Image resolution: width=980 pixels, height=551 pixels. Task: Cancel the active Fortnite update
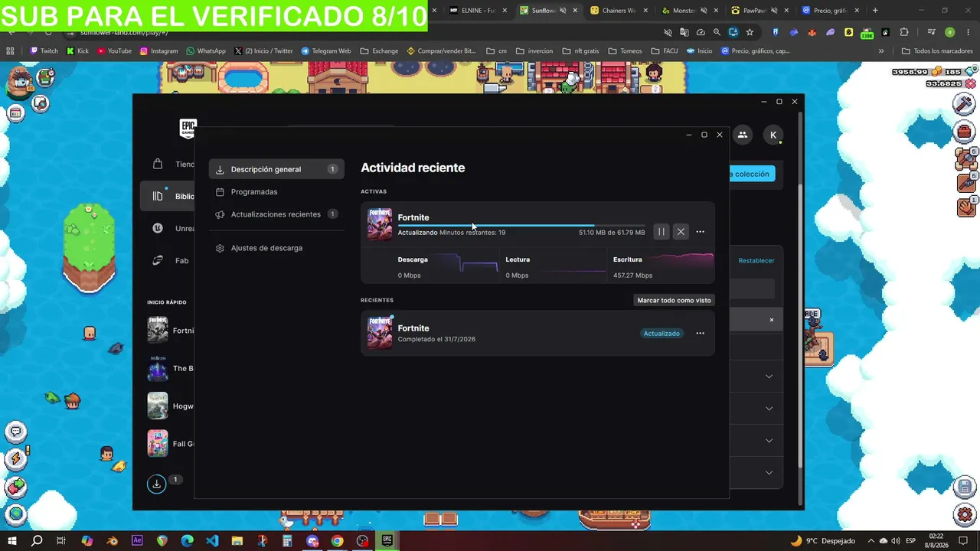(681, 232)
